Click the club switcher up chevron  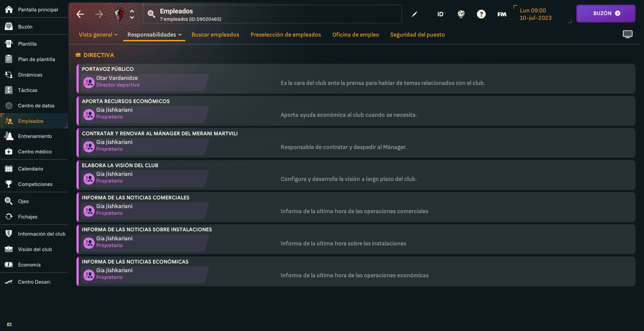click(132, 11)
